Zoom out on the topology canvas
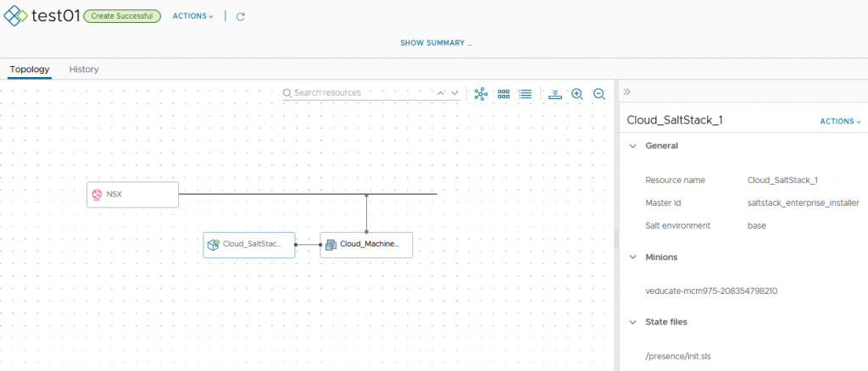The height and width of the screenshot is (371, 868). click(x=599, y=94)
